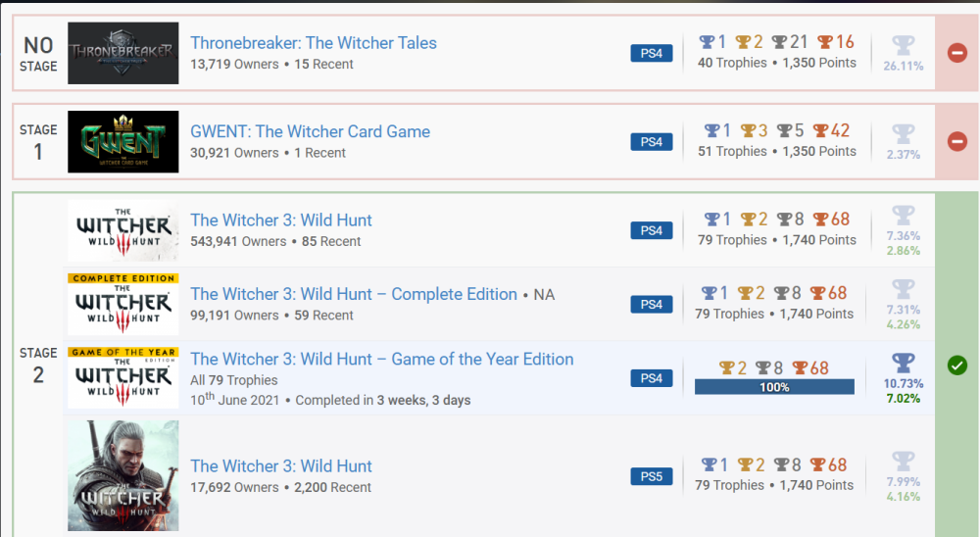Viewport: 980px width, 537px height.
Task: Open Thronebreaker: The Witcher Tales link
Action: click(x=314, y=43)
